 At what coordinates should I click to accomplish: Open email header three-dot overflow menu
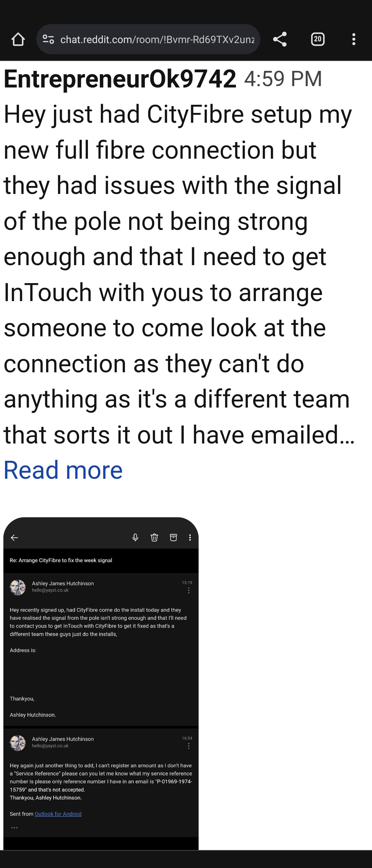[190, 537]
